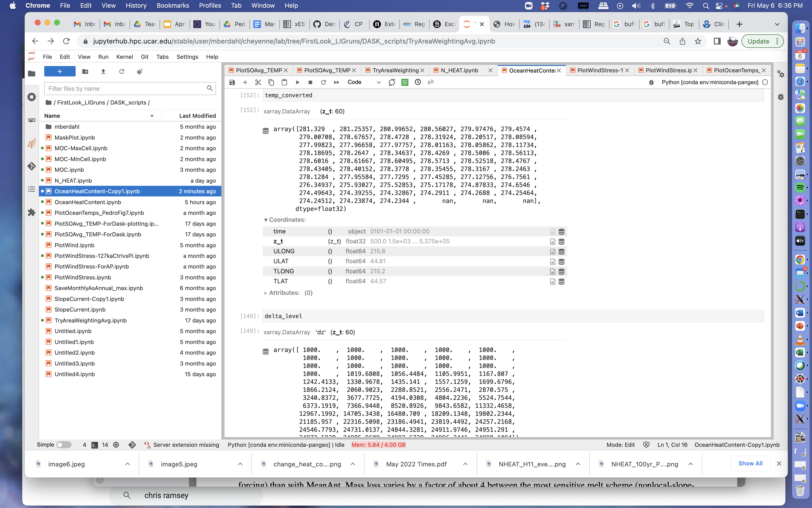812x508 pixels.
Task: Restart the kernel with the circular arrow icon
Action: (323, 82)
